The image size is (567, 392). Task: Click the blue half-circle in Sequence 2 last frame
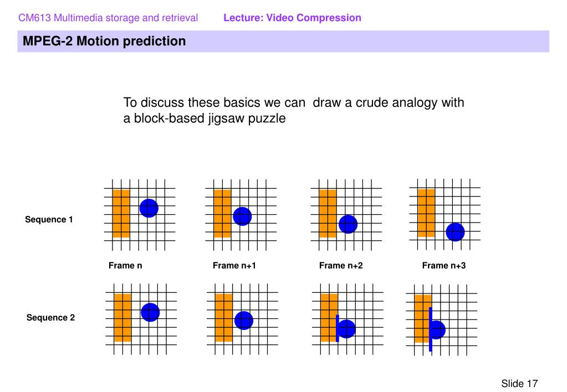point(438,329)
